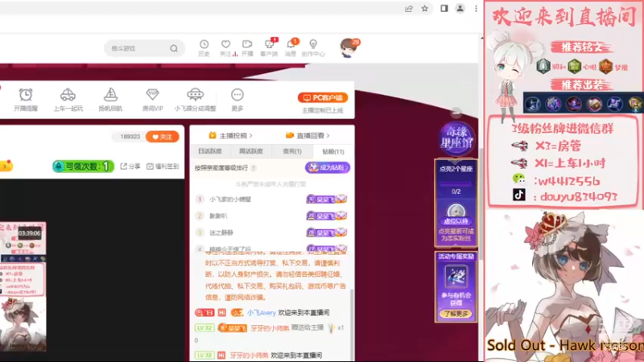Image resolution: width=644 pixels, height=362 pixels.
Task: Switch to the 贵宾(1) tab
Action: pyautogui.click(x=292, y=151)
